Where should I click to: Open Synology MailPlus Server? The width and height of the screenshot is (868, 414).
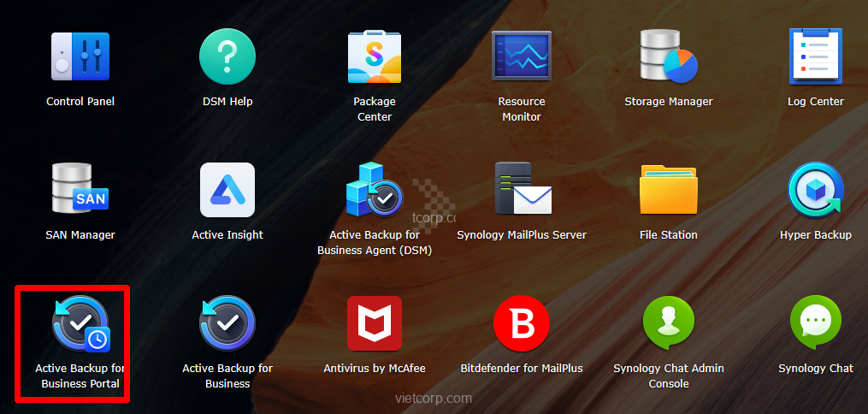point(522,190)
